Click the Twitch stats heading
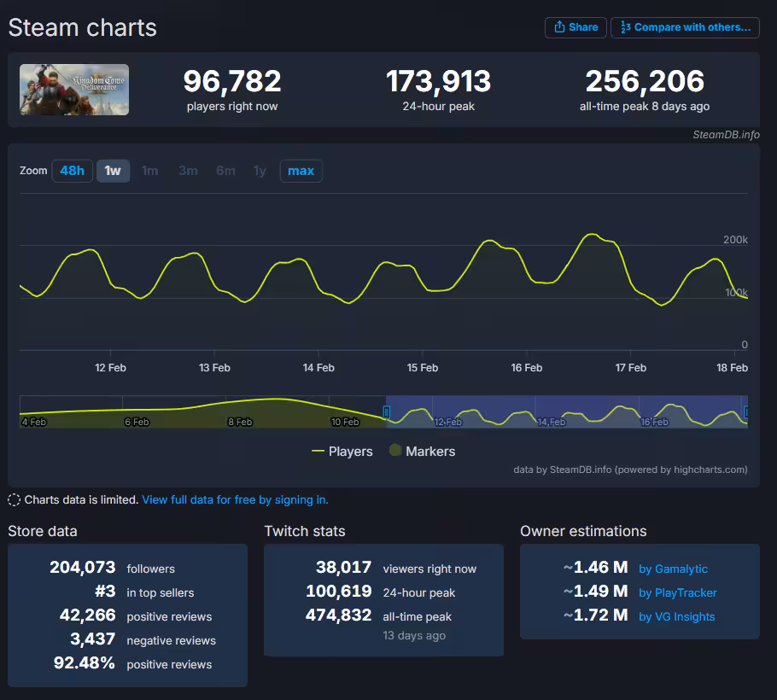 click(x=305, y=531)
